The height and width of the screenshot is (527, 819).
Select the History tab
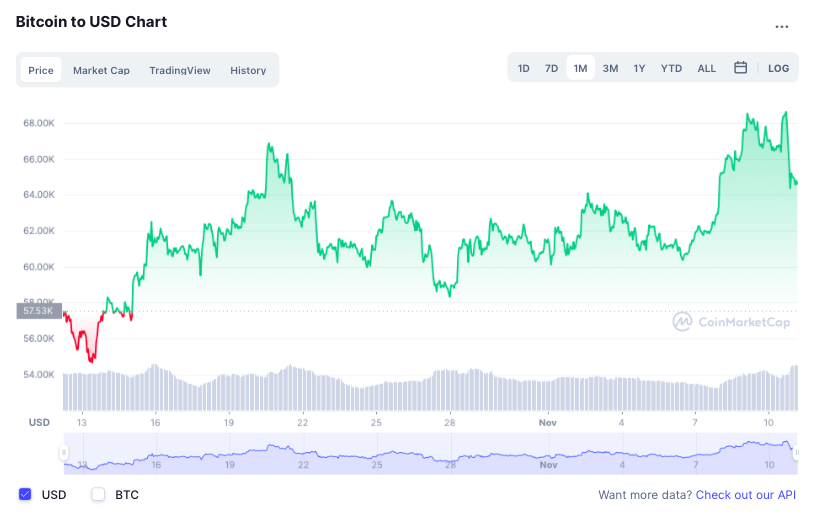point(248,70)
